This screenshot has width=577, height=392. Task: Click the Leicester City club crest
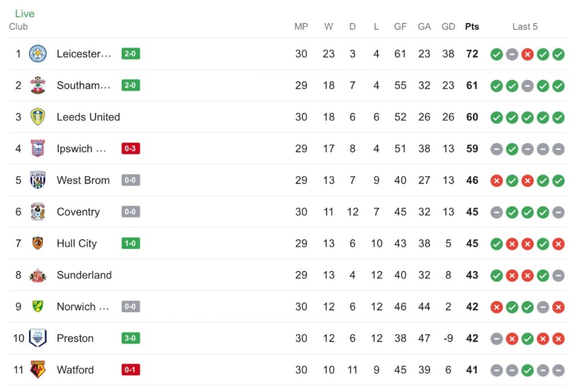click(x=38, y=54)
